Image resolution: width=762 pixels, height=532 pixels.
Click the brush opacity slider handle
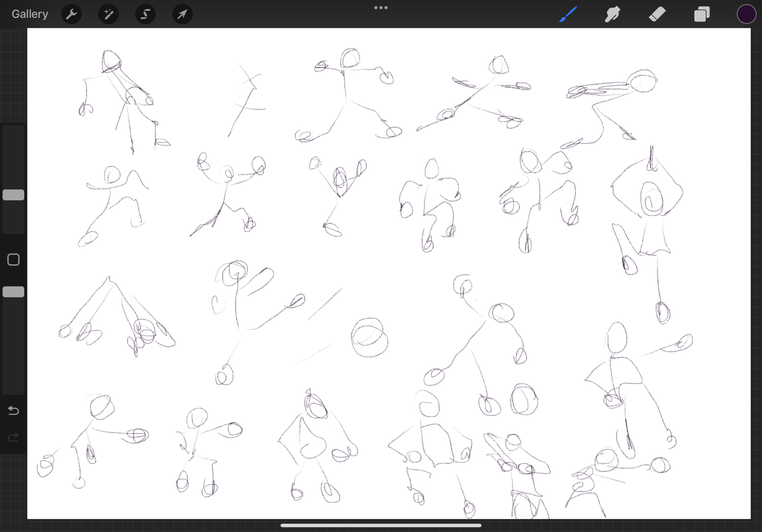[13, 292]
